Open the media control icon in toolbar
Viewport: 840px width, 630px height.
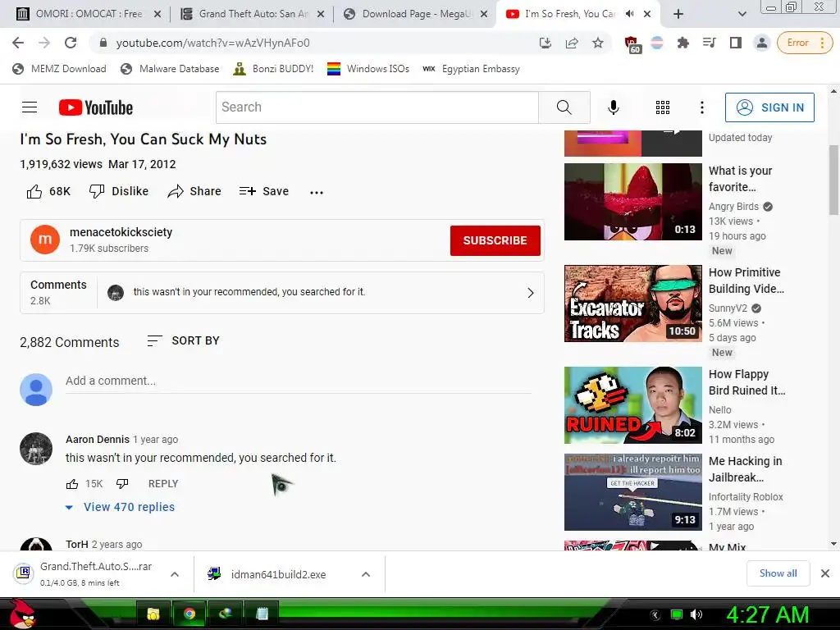point(709,43)
